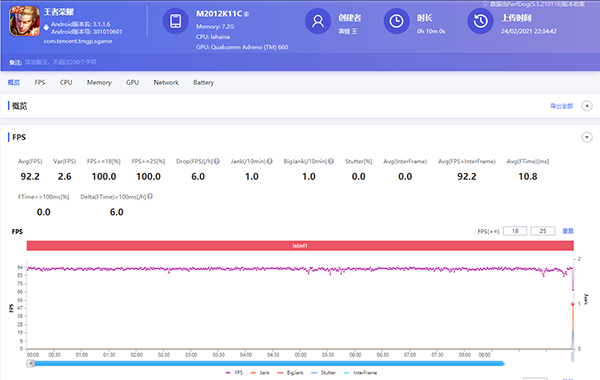Click the Memory: 7.2G text
The height and width of the screenshot is (380, 600).
[x=215, y=26]
